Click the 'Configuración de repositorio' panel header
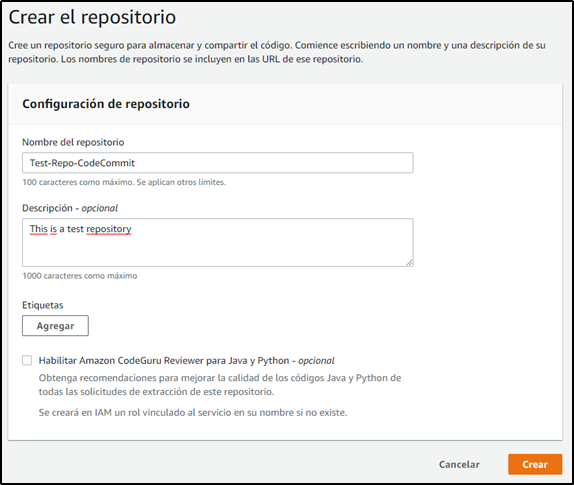The width and height of the screenshot is (574, 485). pyautogui.click(x=106, y=104)
